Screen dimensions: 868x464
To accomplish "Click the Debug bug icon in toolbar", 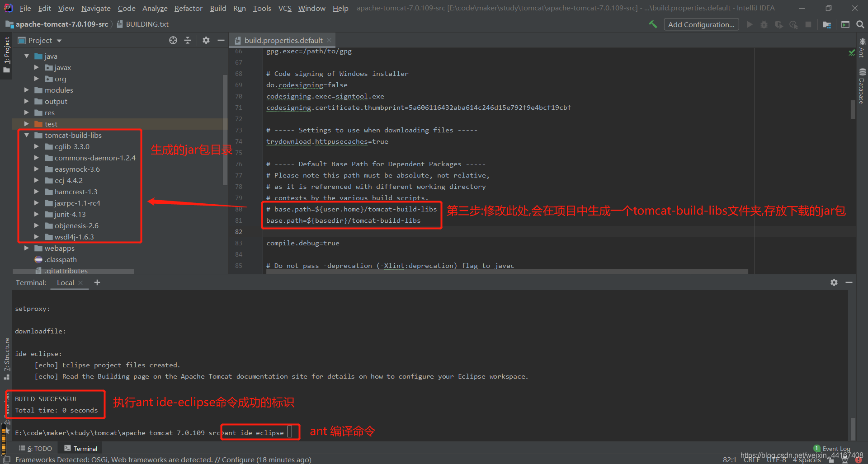I will tap(764, 24).
